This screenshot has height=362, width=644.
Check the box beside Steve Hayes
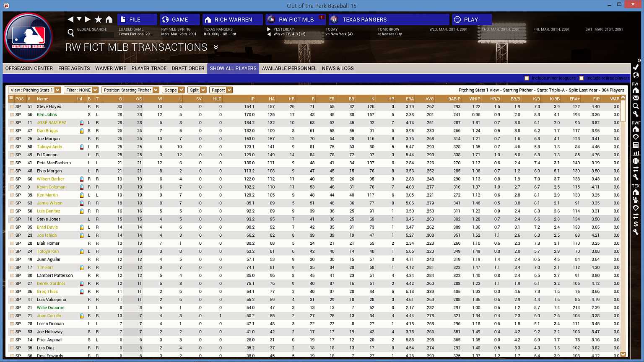coord(12,107)
